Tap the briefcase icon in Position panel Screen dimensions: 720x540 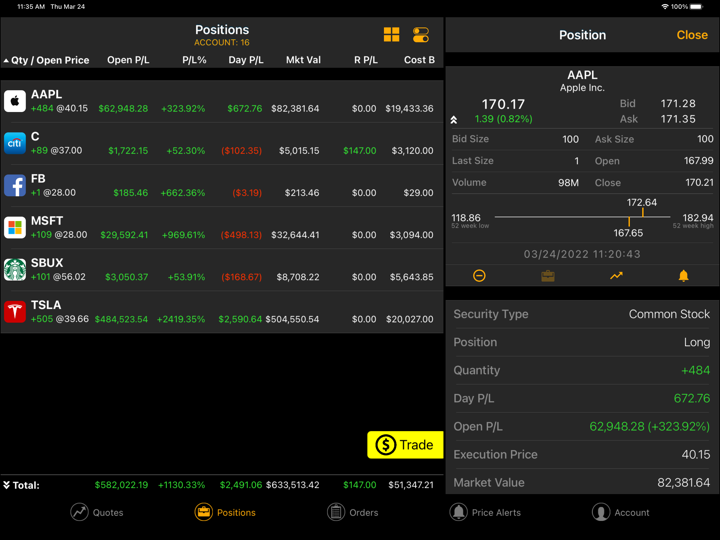click(x=548, y=276)
